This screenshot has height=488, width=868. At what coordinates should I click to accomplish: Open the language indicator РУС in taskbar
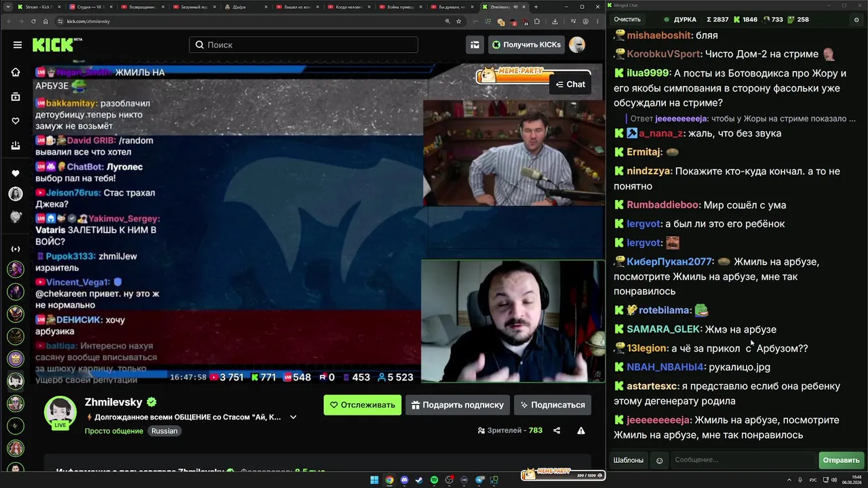click(814, 480)
